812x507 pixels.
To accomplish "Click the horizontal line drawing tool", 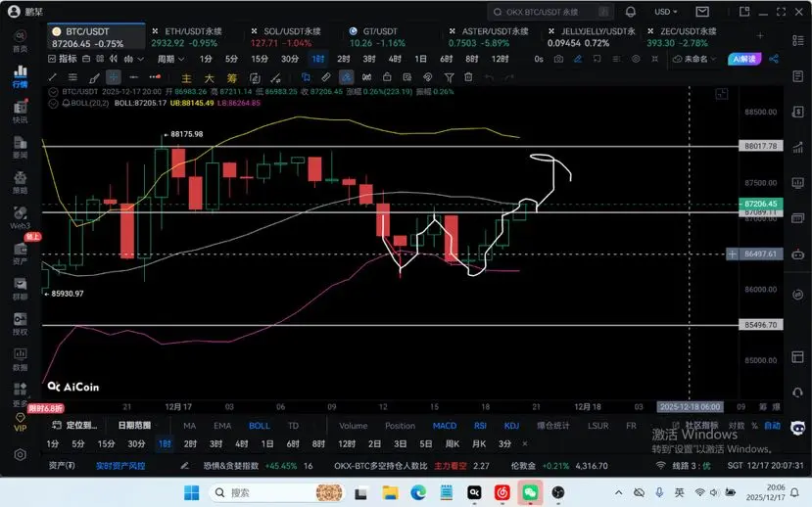I will (133, 77).
